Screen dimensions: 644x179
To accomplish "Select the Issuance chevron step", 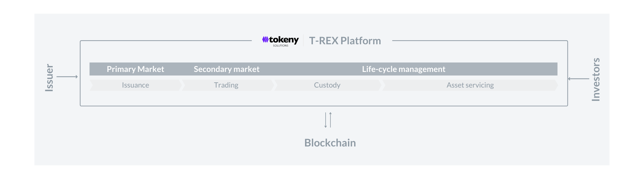I will (136, 85).
